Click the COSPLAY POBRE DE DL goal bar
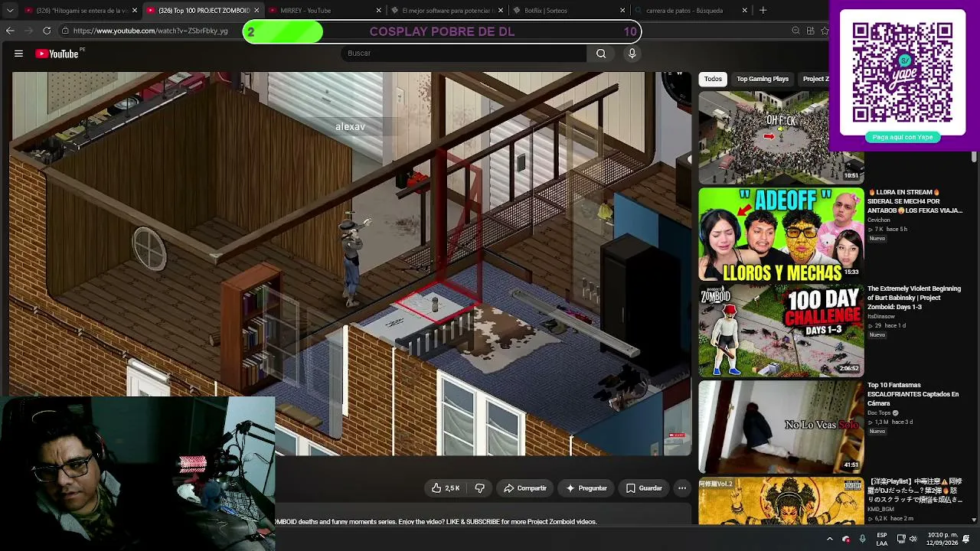The height and width of the screenshot is (551, 980). (442, 31)
